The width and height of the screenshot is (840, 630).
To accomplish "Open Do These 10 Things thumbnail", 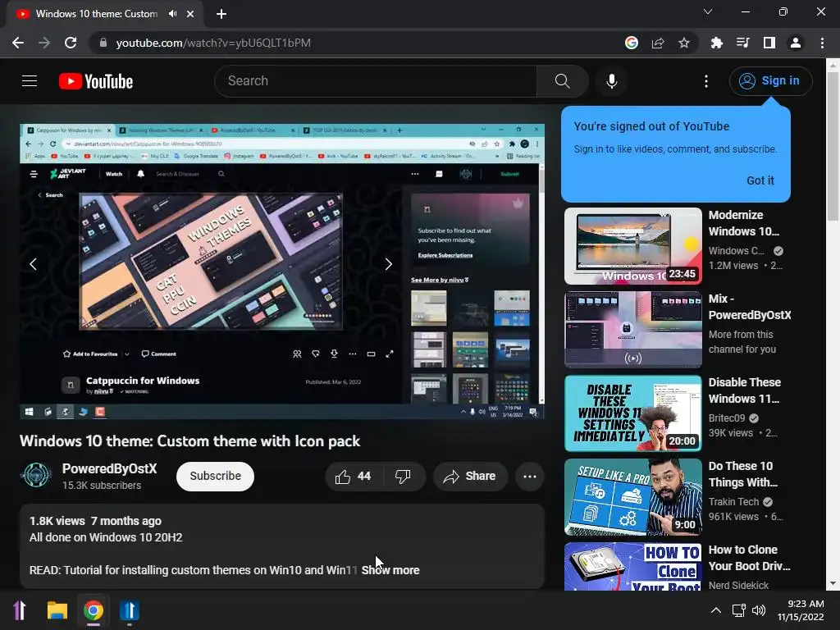I will pos(633,496).
